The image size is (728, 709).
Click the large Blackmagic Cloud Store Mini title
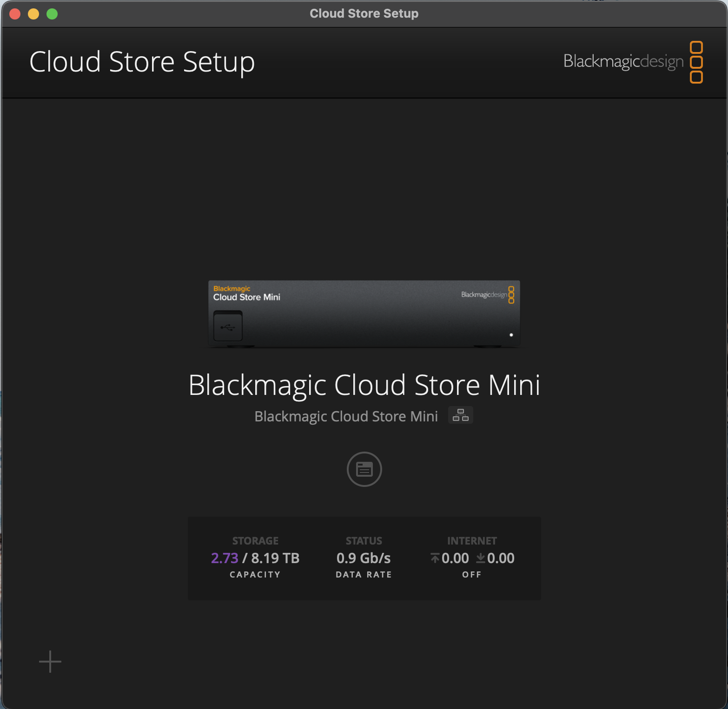tap(364, 385)
